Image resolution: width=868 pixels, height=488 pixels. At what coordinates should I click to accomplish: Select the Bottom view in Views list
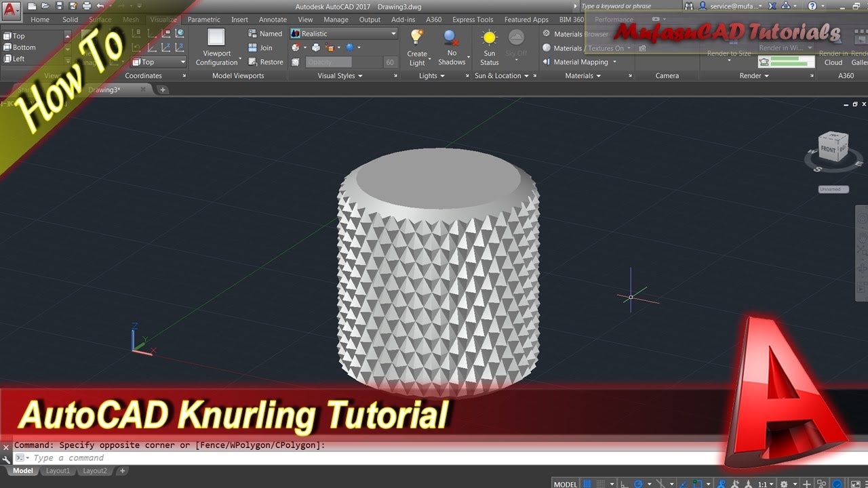[x=20, y=47]
